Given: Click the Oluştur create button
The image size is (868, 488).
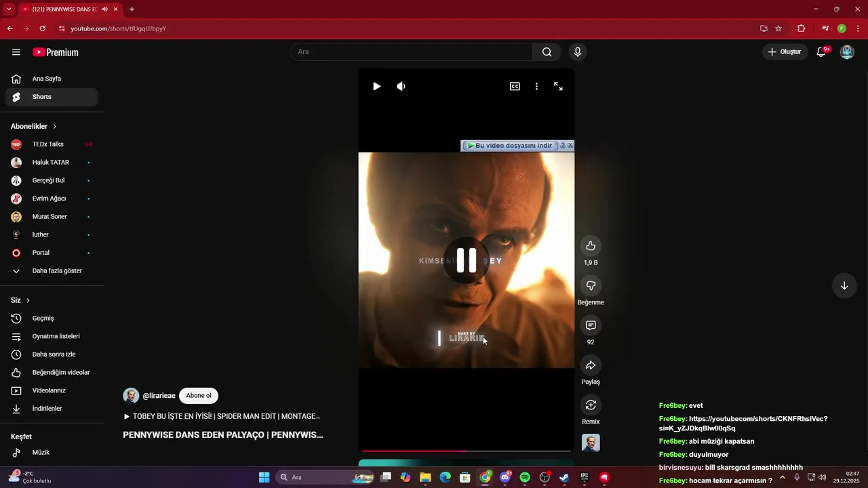Looking at the screenshot, I should [785, 52].
